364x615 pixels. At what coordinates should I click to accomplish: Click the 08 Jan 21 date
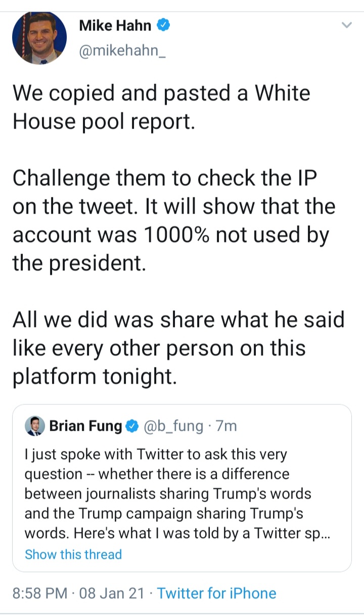coord(112,593)
